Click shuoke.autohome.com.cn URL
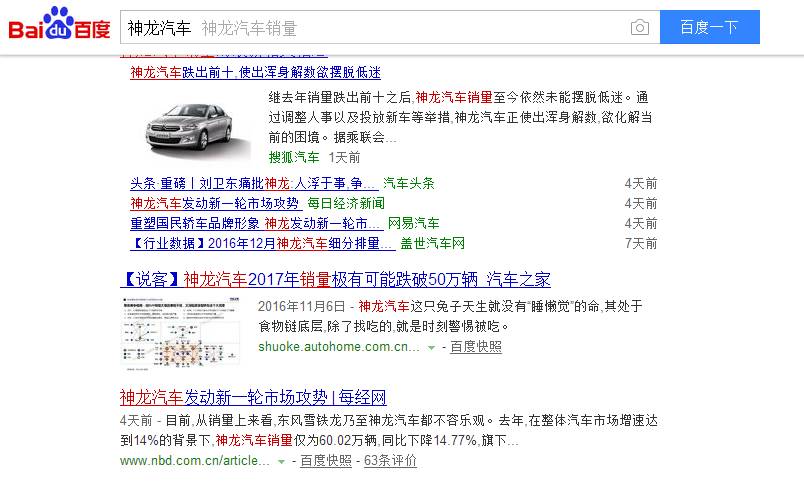Image resolution: width=804 pixels, height=481 pixels. [339, 347]
